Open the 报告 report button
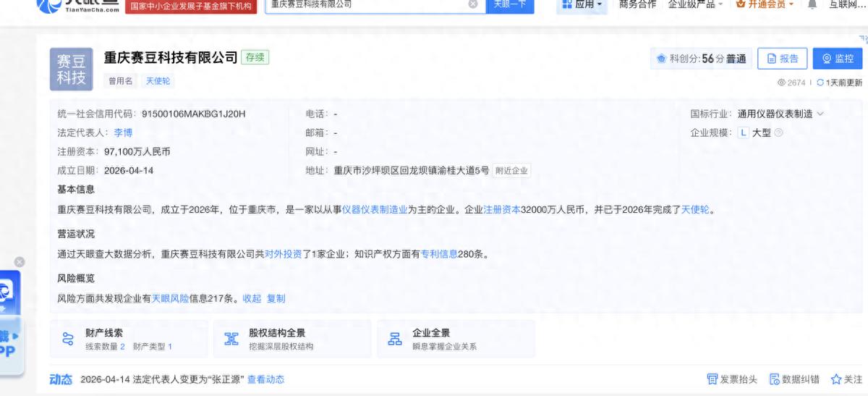 [x=782, y=59]
